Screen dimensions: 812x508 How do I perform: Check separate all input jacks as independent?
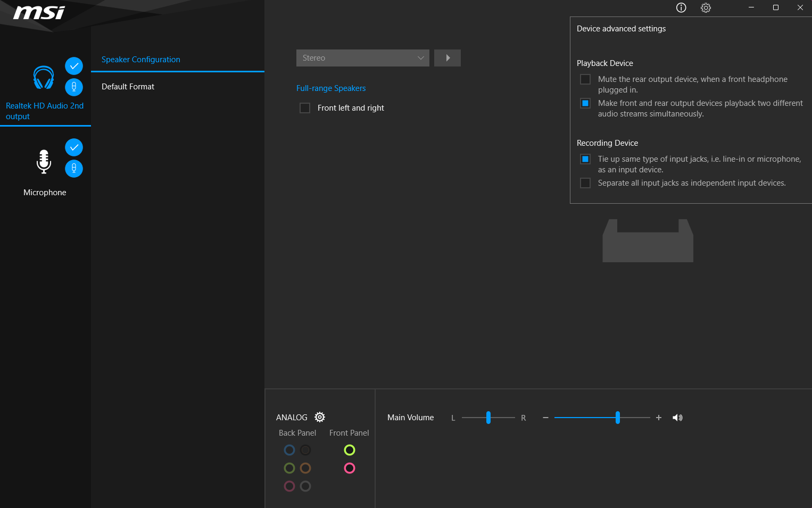585,183
